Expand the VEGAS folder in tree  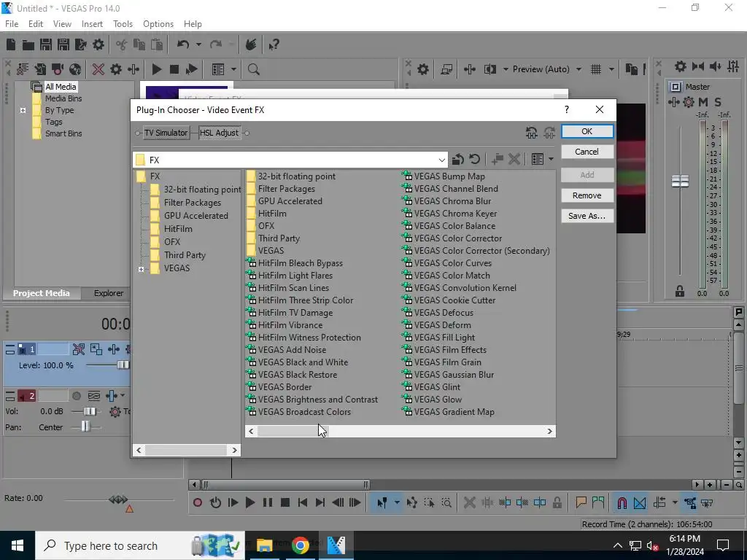click(141, 270)
